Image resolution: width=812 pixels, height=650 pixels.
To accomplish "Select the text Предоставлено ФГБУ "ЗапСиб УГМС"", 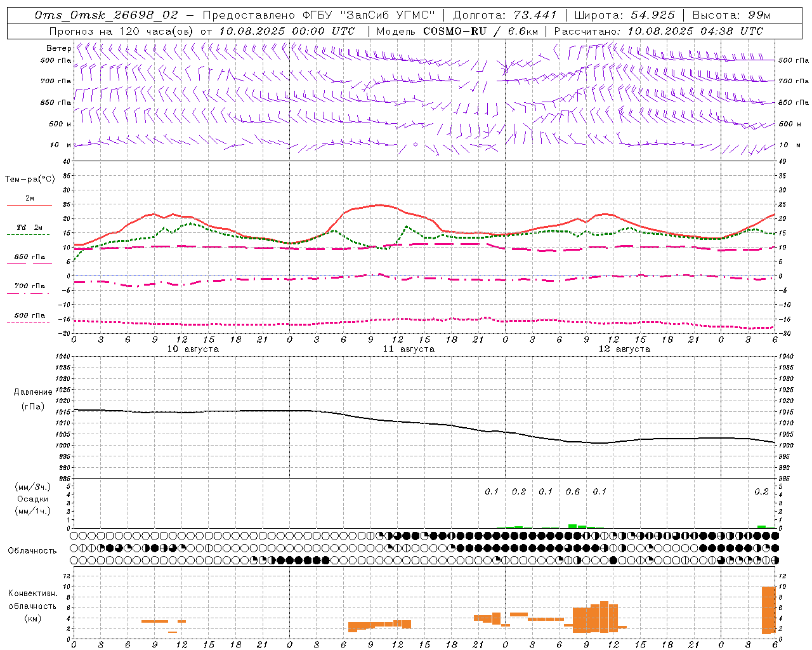I will (319, 15).
